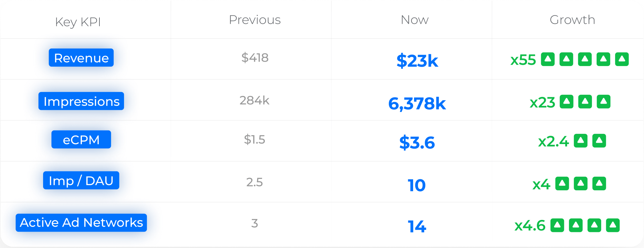This screenshot has width=644, height=248.
Task: Click the eCPM blue label
Action: point(81,139)
